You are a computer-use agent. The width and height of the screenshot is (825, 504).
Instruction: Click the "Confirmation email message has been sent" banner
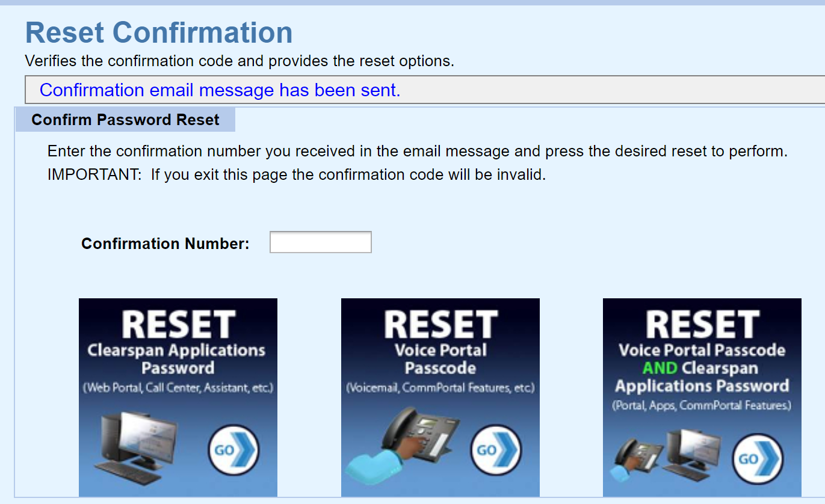pos(220,90)
